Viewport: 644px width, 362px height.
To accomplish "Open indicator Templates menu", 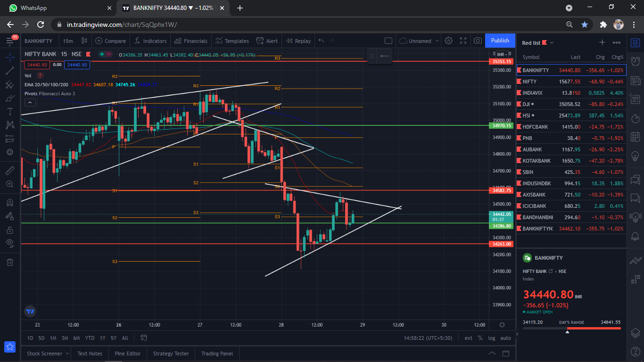I will tap(232, 41).
